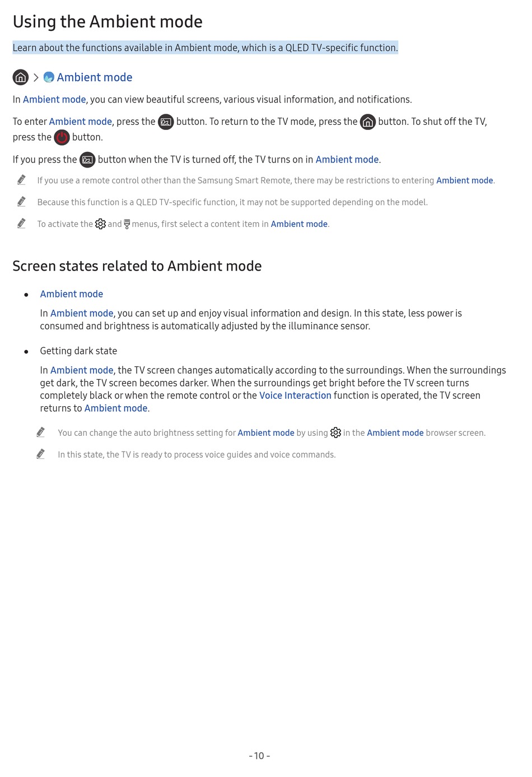The height and width of the screenshot is (777, 532).
Task: Click the 'Using the Ambient mode' title
Action: 108,21
